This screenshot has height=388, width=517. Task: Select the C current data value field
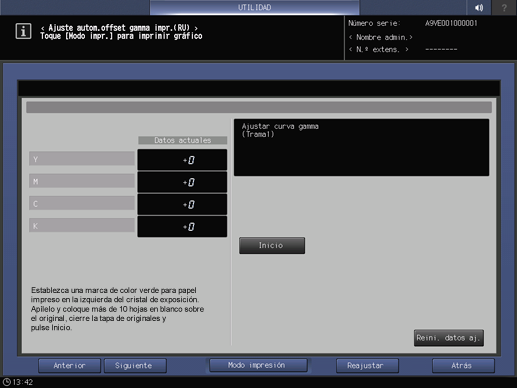[182, 204]
